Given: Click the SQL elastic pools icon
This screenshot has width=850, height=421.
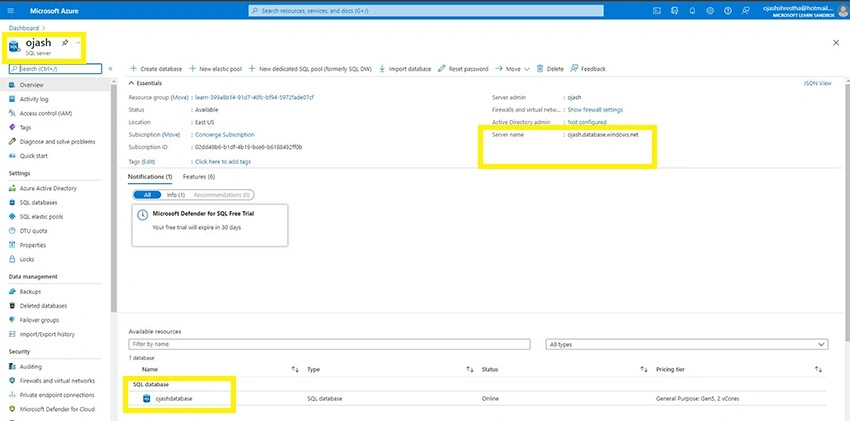Looking at the screenshot, I should click(x=12, y=217).
